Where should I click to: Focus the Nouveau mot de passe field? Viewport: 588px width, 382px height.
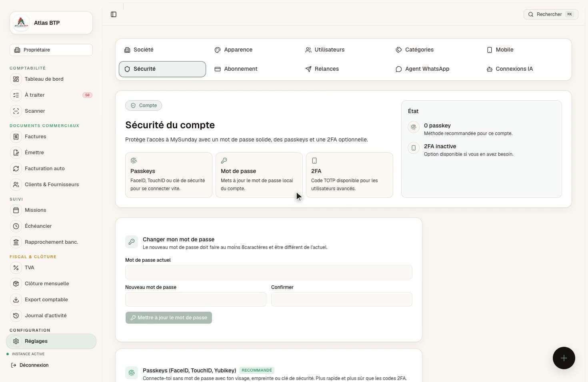click(x=196, y=299)
